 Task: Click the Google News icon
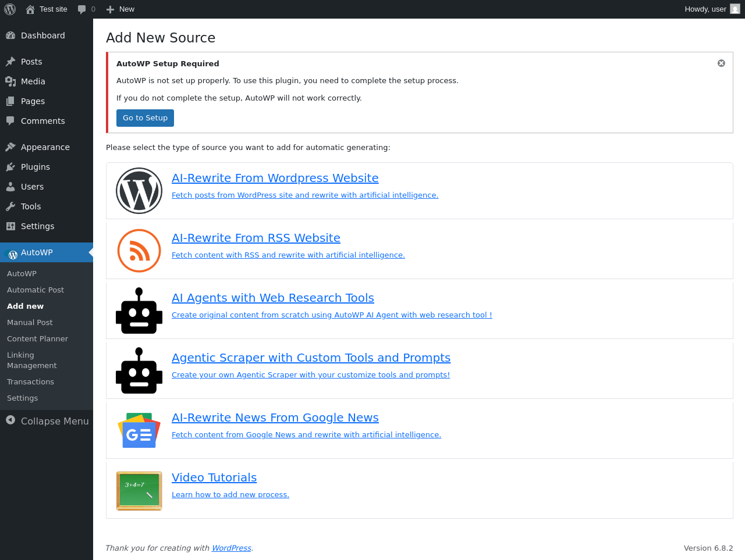pyautogui.click(x=139, y=430)
